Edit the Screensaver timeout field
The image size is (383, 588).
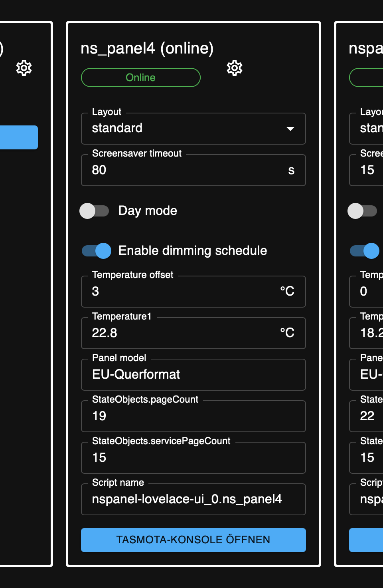pyautogui.click(x=184, y=170)
